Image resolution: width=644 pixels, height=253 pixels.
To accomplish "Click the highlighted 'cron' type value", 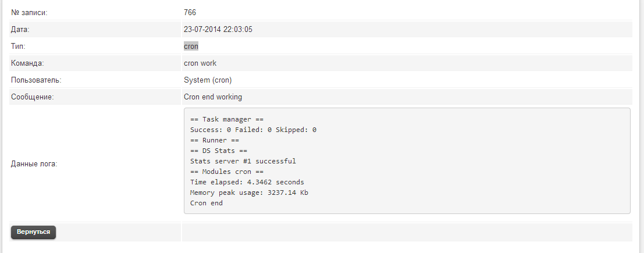I will [x=191, y=46].
